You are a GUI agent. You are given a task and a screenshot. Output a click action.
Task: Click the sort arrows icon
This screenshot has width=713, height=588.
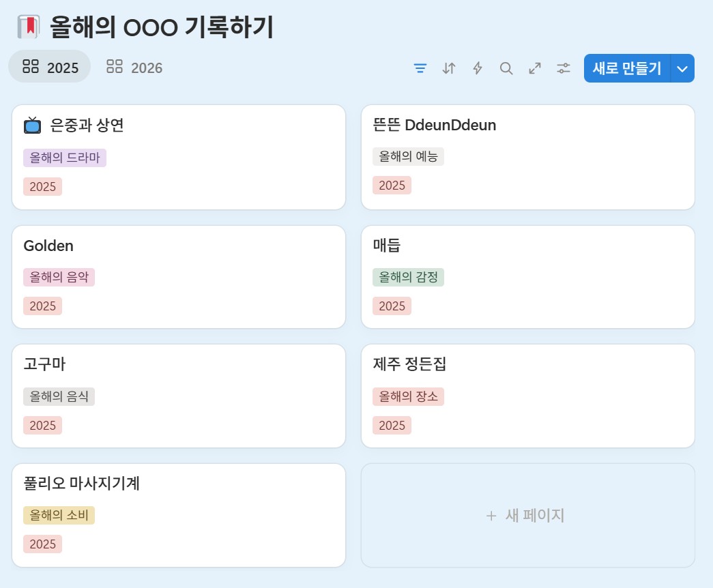(x=449, y=68)
